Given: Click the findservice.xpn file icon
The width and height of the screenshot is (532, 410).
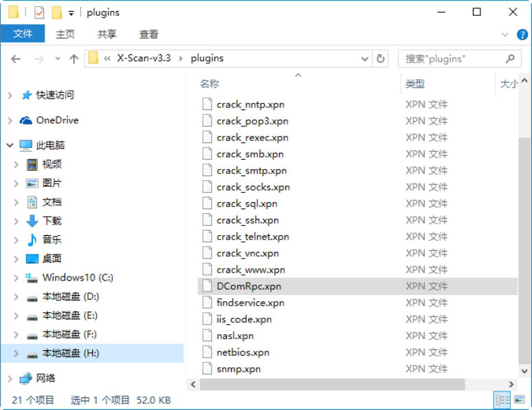Looking at the screenshot, I should pyautogui.click(x=208, y=303).
